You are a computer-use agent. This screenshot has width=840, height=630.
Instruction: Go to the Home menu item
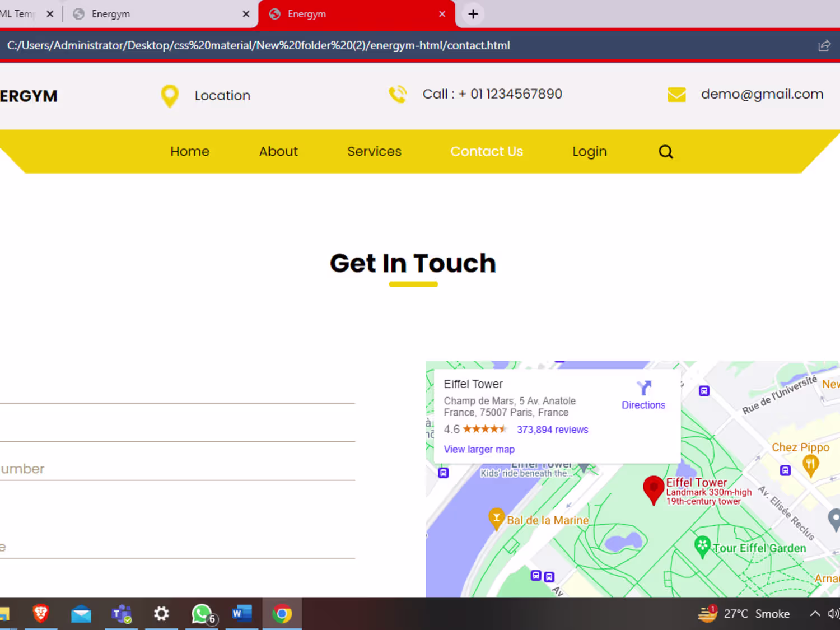(190, 152)
